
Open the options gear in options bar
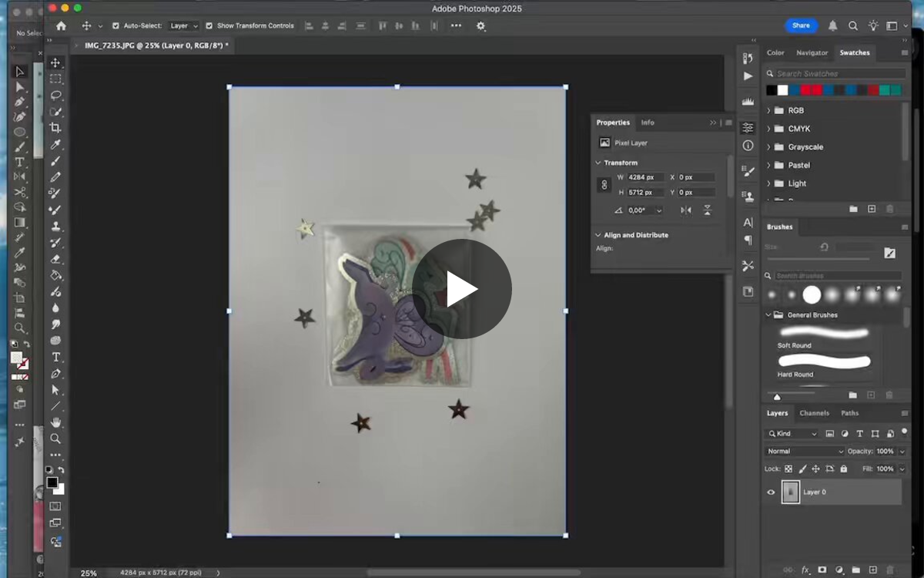click(481, 25)
